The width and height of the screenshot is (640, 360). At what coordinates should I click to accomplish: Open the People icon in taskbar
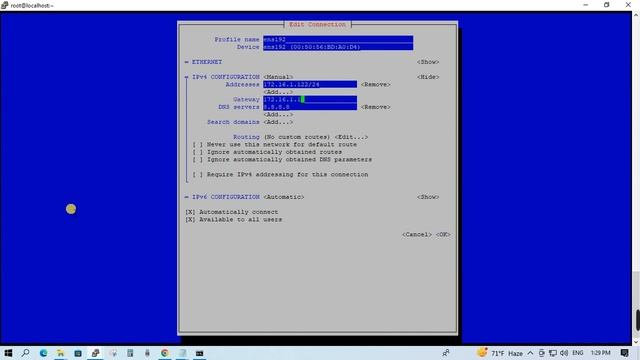tap(446, 353)
